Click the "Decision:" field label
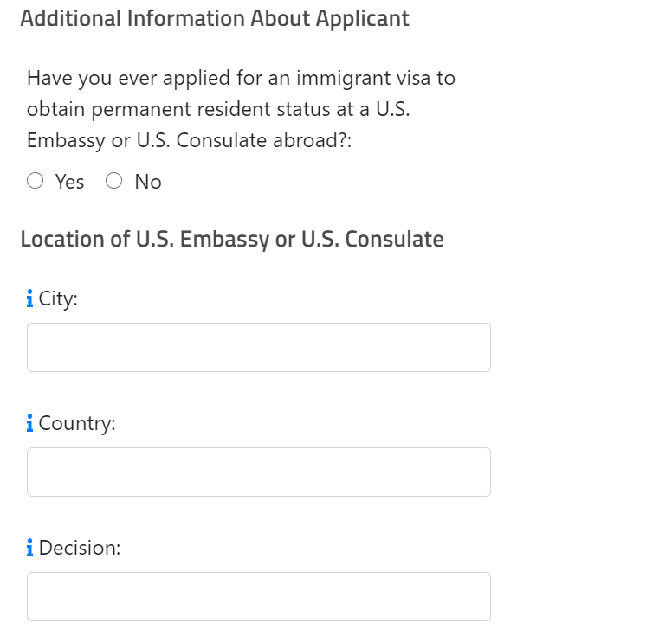This screenshot has height=636, width=672. pyautogui.click(x=80, y=548)
